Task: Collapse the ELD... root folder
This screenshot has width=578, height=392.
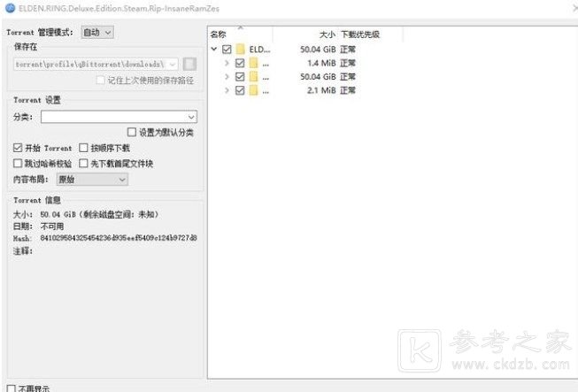Action: (x=214, y=49)
